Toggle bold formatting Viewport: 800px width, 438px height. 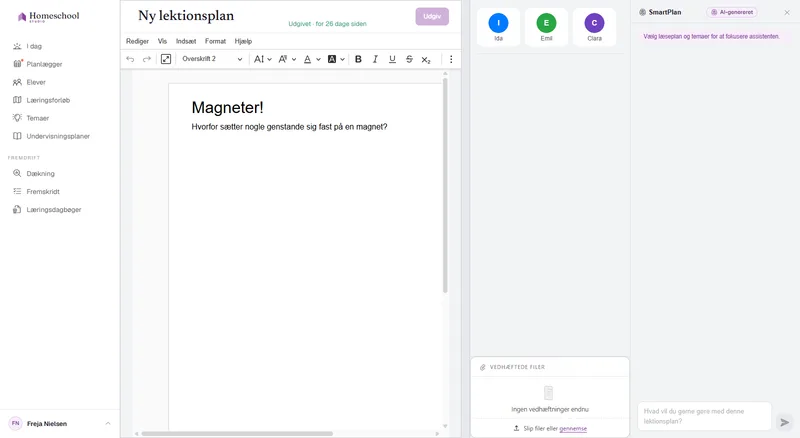[x=358, y=59]
